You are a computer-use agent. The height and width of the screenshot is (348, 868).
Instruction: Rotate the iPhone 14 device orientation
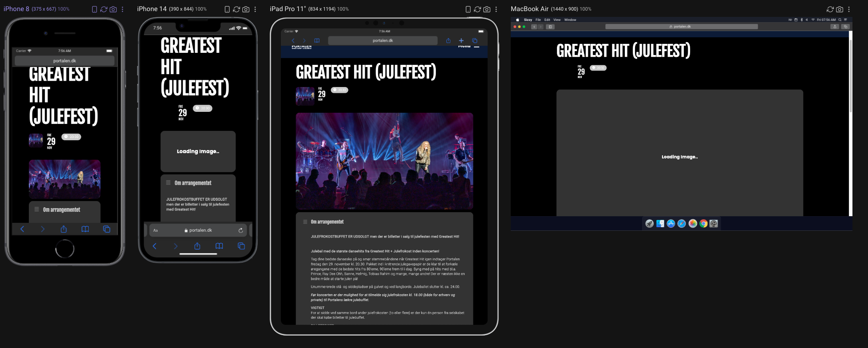coord(227,9)
